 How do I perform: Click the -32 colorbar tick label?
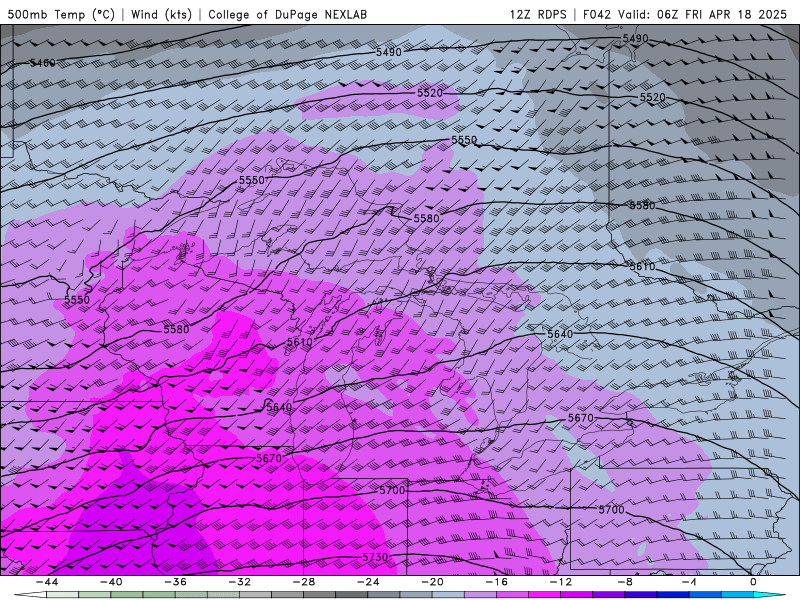click(239, 582)
